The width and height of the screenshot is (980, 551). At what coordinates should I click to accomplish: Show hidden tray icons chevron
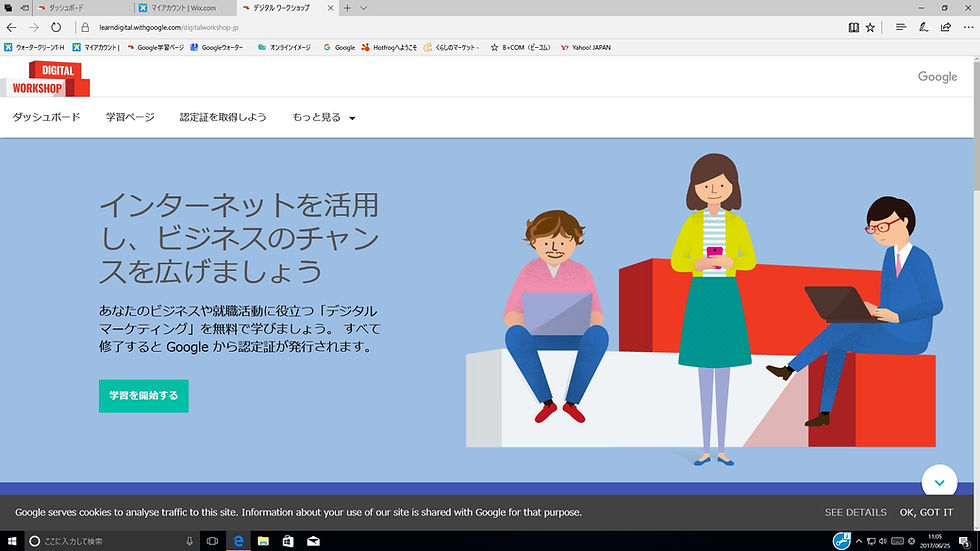pyautogui.click(x=859, y=541)
